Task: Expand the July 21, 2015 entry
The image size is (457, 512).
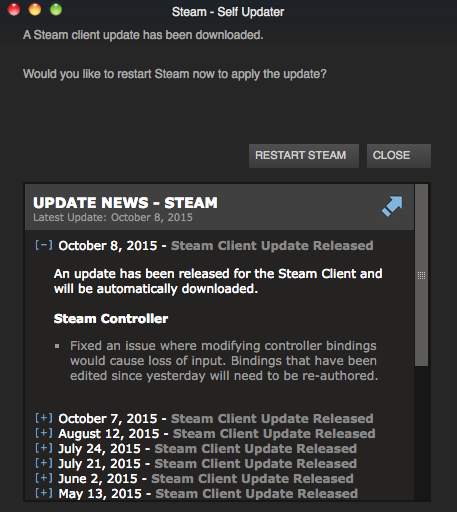Action: [x=44, y=463]
